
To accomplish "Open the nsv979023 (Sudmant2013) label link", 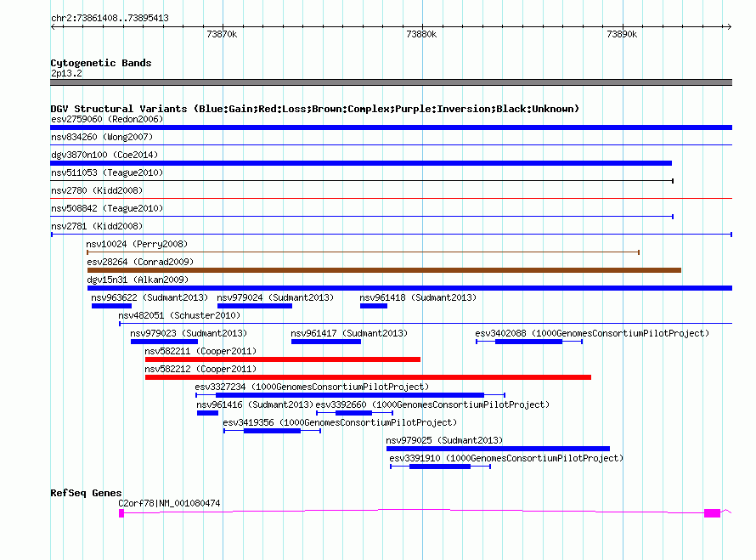I will 189,333.
